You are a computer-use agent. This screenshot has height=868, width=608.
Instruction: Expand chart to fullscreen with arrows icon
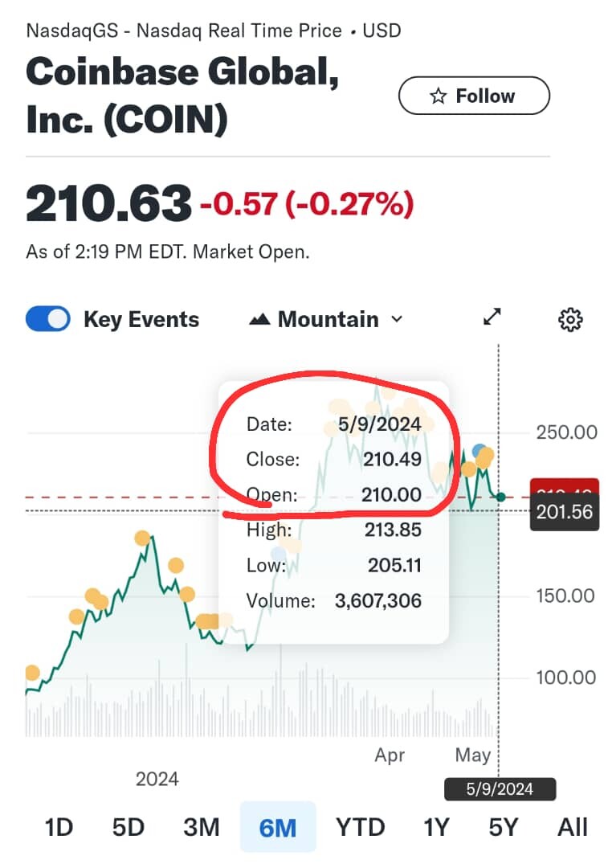point(492,317)
